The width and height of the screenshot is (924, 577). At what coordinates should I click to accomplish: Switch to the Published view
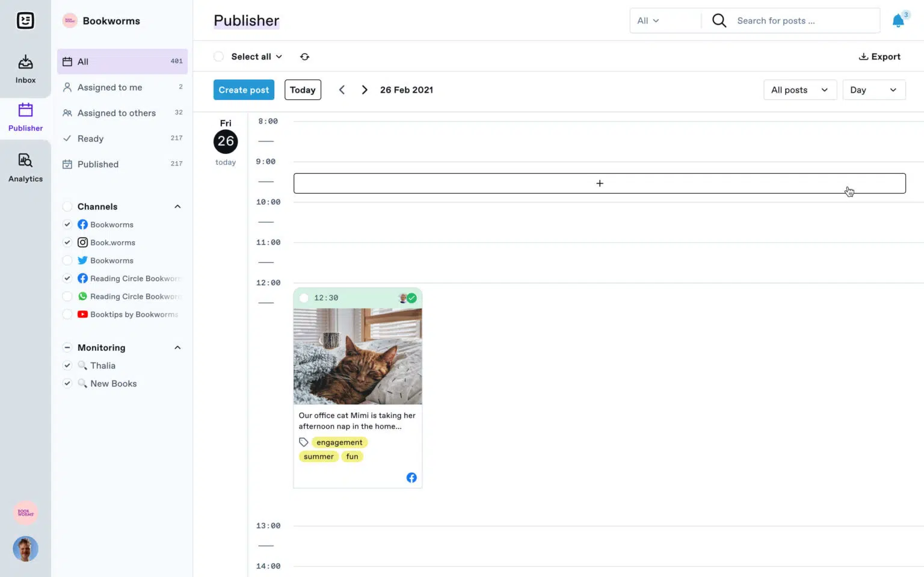[97, 164]
